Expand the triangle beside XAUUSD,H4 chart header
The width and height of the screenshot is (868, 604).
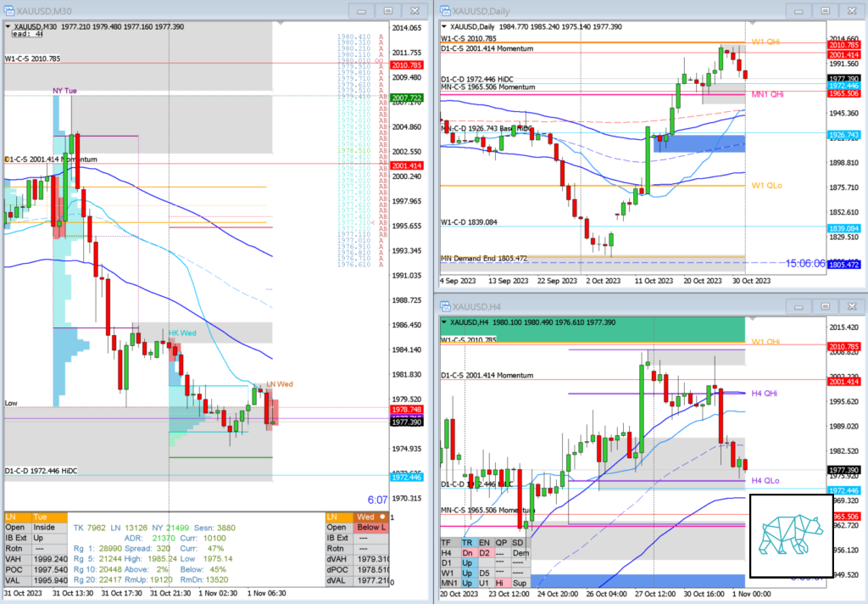click(444, 322)
